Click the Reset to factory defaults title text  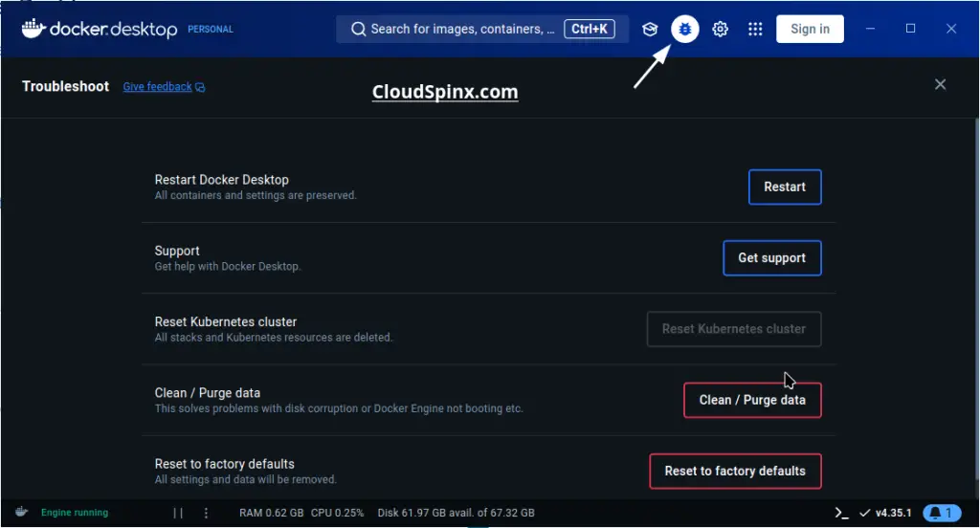(x=224, y=464)
